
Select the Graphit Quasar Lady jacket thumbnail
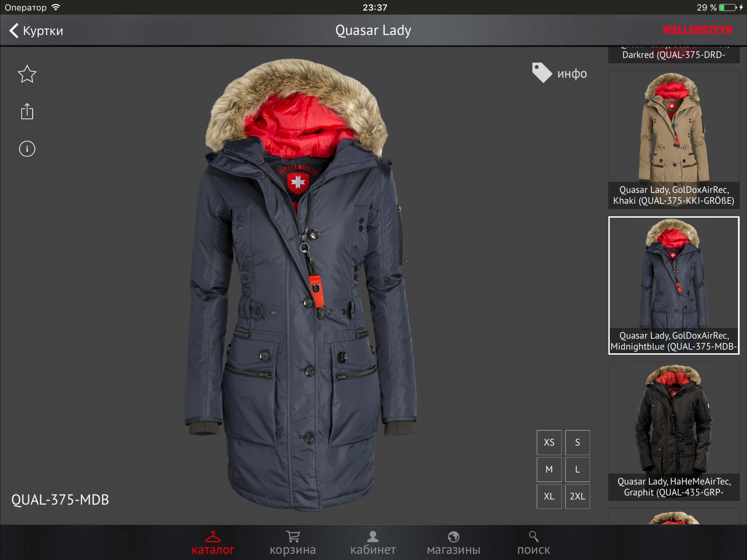tap(674, 431)
